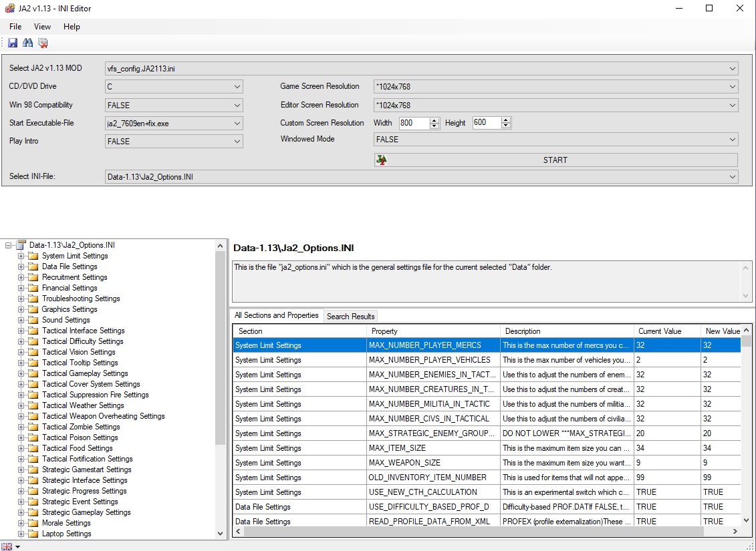
Task: Open the Help menu
Action: 72,27
